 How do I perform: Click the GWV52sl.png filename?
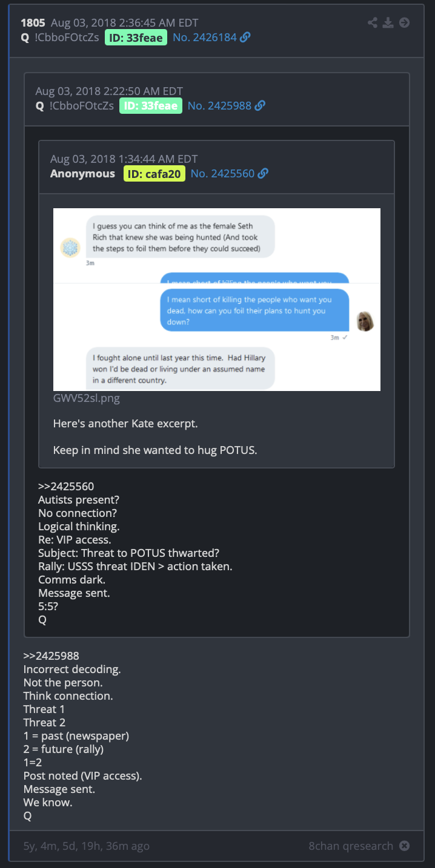point(87,398)
